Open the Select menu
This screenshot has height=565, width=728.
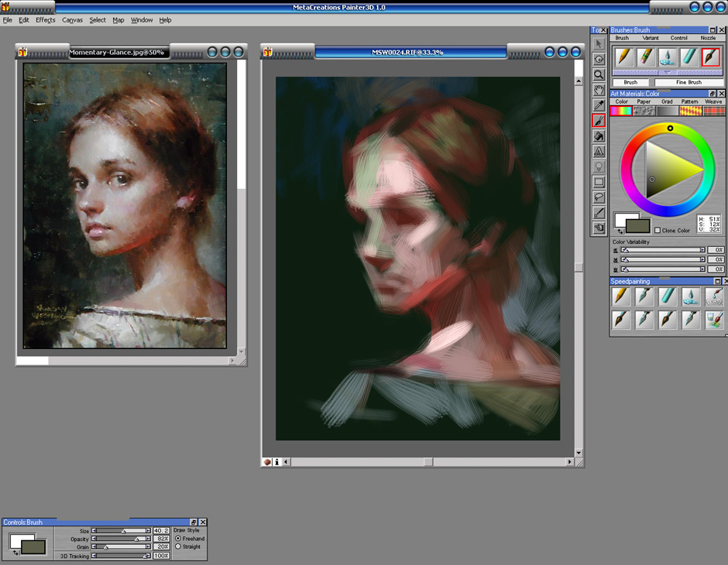[x=98, y=20]
